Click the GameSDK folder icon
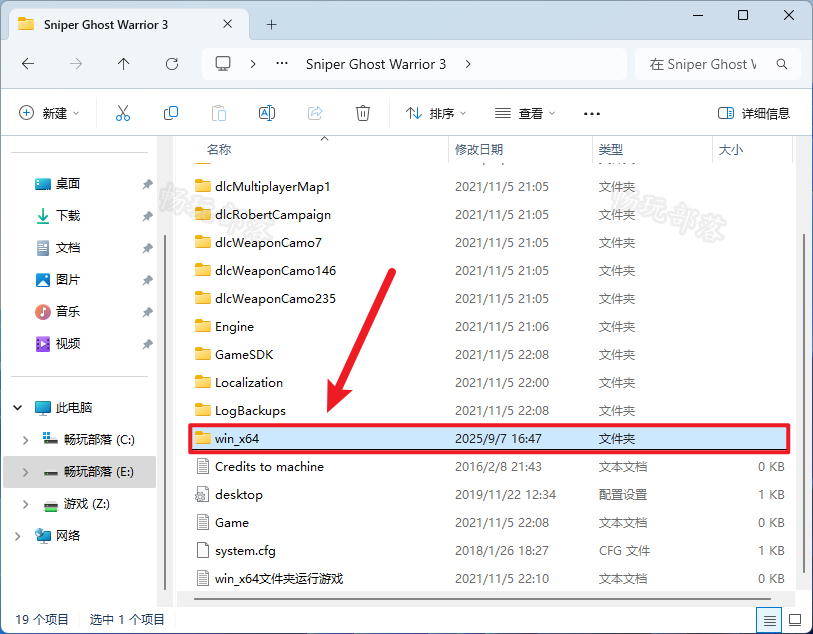Viewport: 813px width, 634px height. [x=203, y=354]
